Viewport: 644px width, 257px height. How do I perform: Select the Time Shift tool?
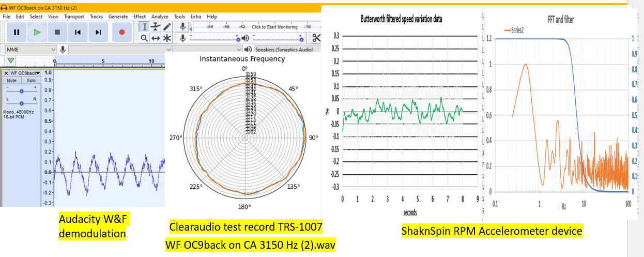click(x=156, y=38)
